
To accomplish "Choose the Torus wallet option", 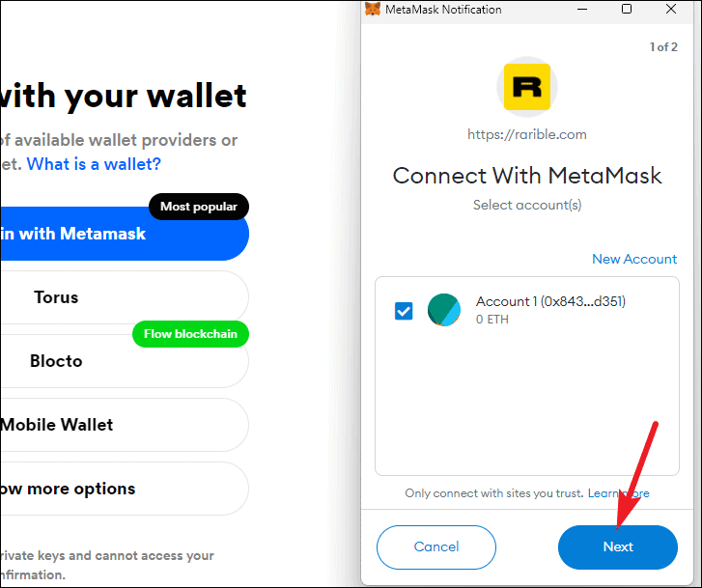I will click(x=124, y=297).
